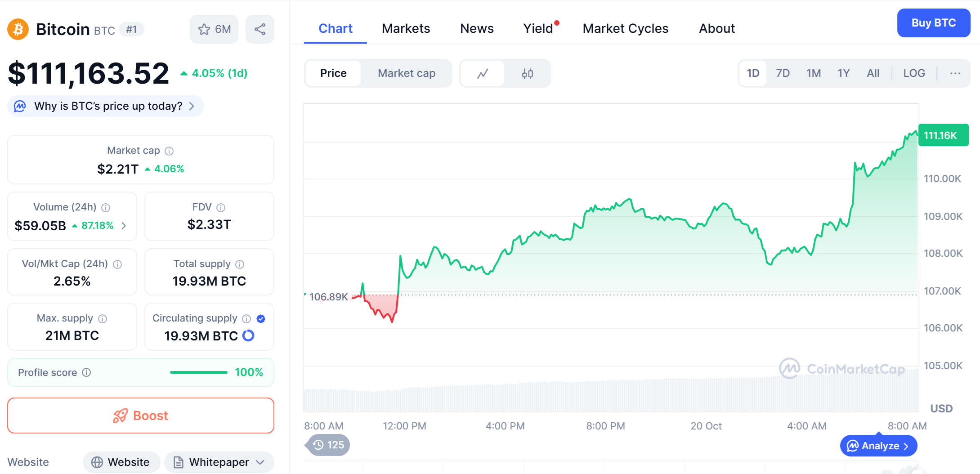The width and height of the screenshot is (980, 474).
Task: Expand 'Why is BTC's price up today?'
Action: coord(106,106)
